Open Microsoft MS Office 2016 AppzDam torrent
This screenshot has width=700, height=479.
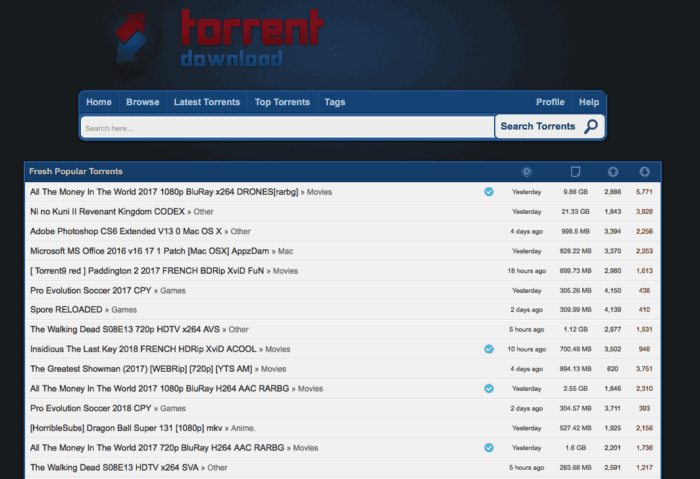pos(150,251)
